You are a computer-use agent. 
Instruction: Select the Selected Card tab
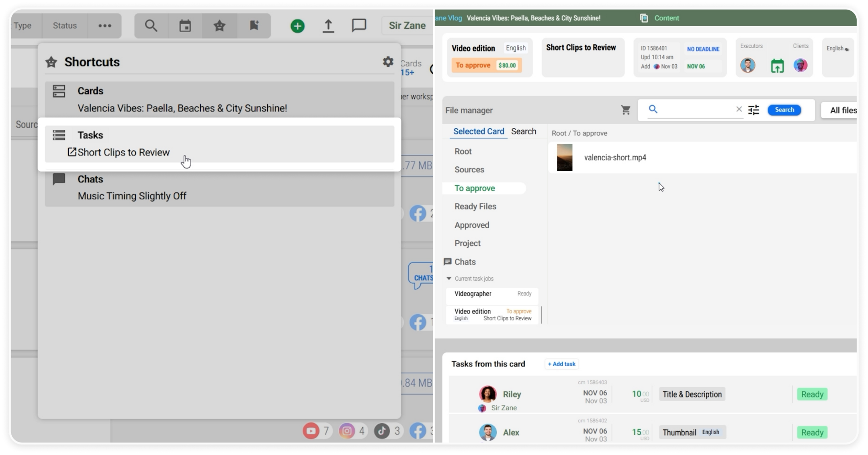[x=479, y=131]
